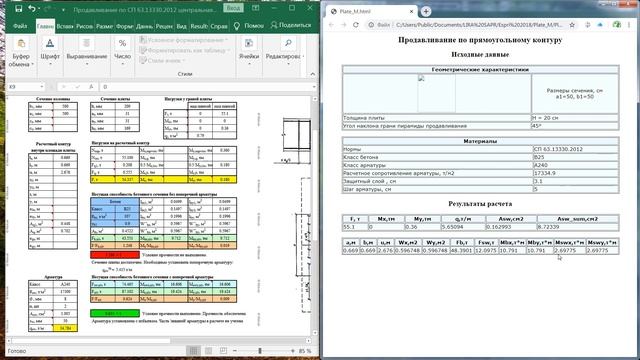The width and height of the screenshot is (640, 360).
Task: Click the Помощь lightbulb search
Action: click(249, 26)
